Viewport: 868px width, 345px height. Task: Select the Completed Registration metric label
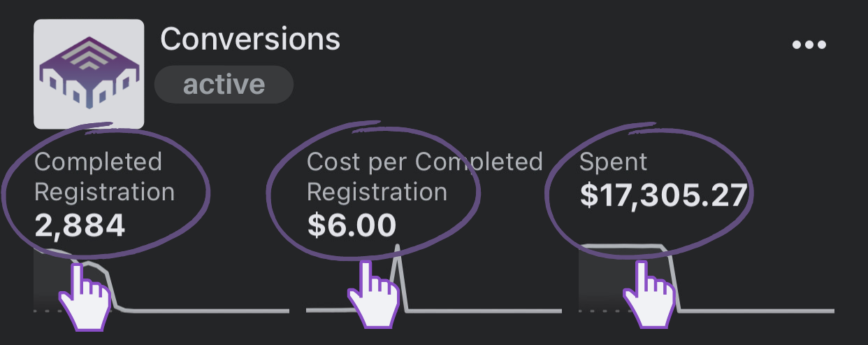coord(105,176)
